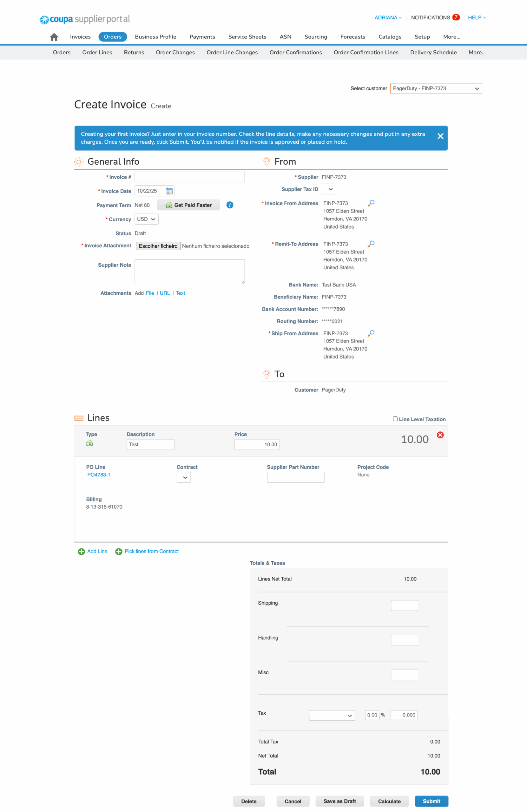Click the green plus to Add Line

pos(81,551)
